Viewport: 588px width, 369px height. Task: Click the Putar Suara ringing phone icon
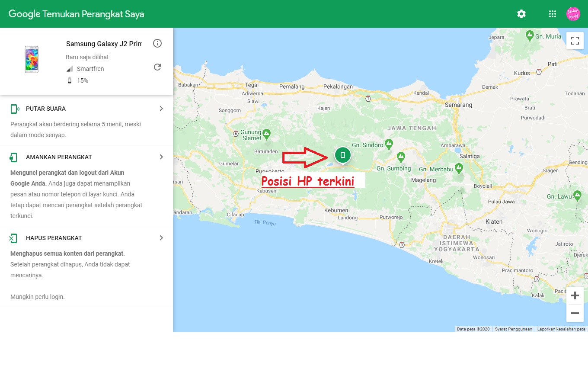pyautogui.click(x=15, y=109)
